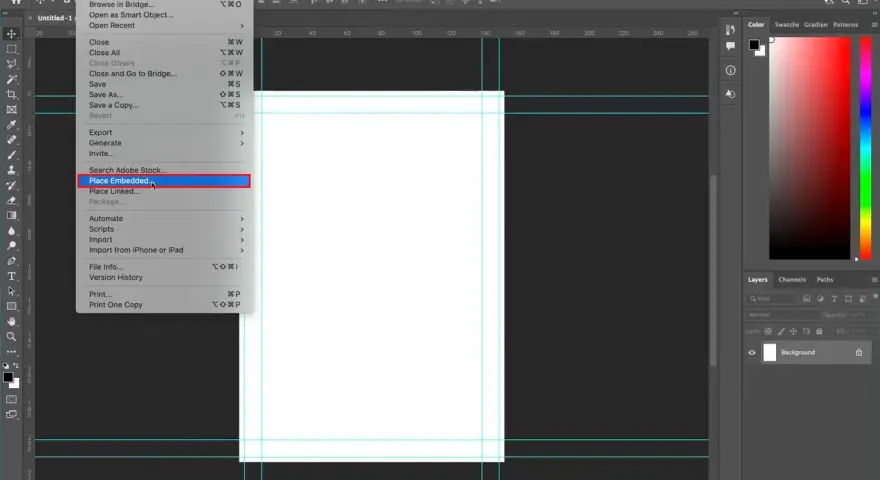
Task: Toggle lock position in Layers panel
Action: [794, 331]
